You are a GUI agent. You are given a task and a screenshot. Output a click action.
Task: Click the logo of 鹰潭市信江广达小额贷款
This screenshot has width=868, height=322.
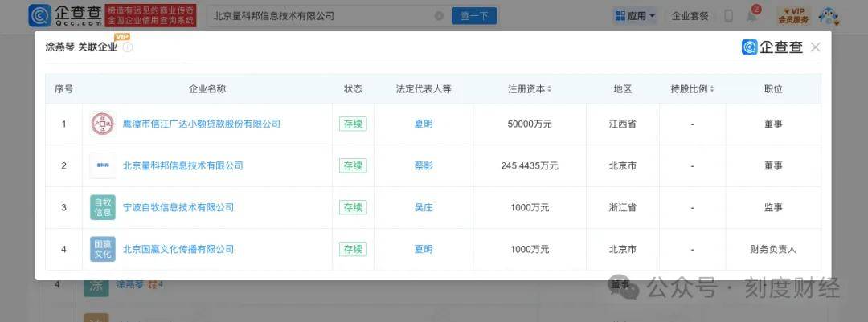(103, 124)
